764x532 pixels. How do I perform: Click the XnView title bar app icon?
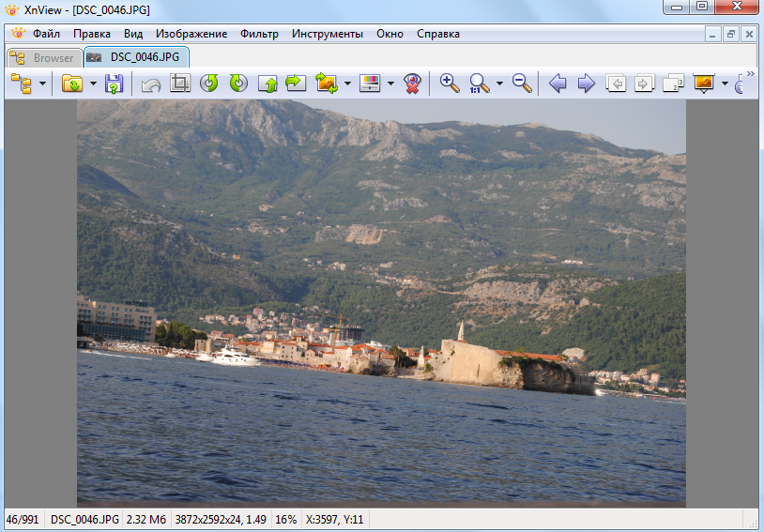pyautogui.click(x=11, y=9)
